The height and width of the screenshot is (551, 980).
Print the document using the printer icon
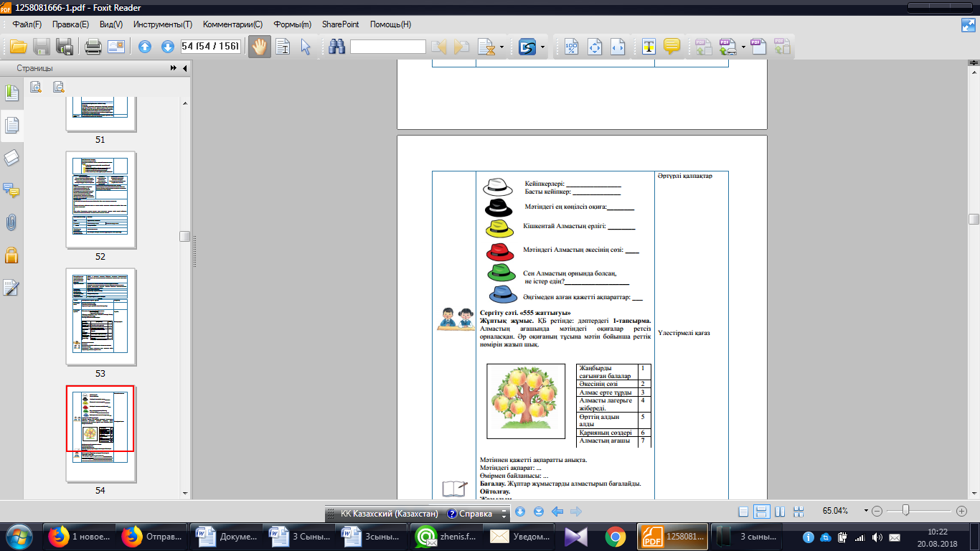pyautogui.click(x=93, y=47)
